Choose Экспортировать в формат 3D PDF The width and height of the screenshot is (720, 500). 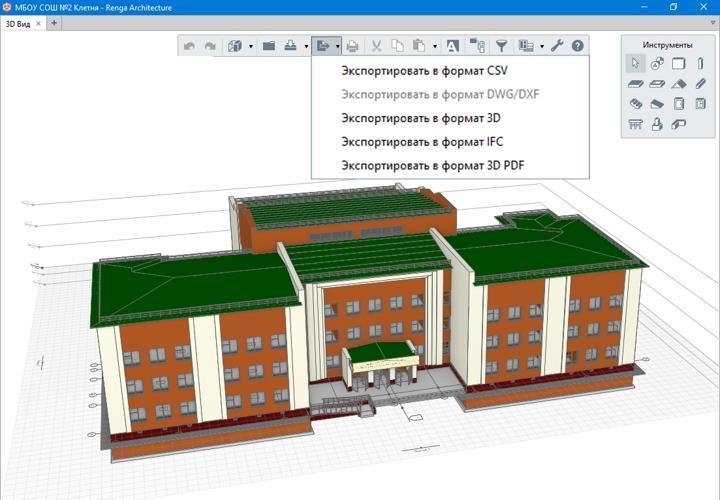click(x=433, y=166)
